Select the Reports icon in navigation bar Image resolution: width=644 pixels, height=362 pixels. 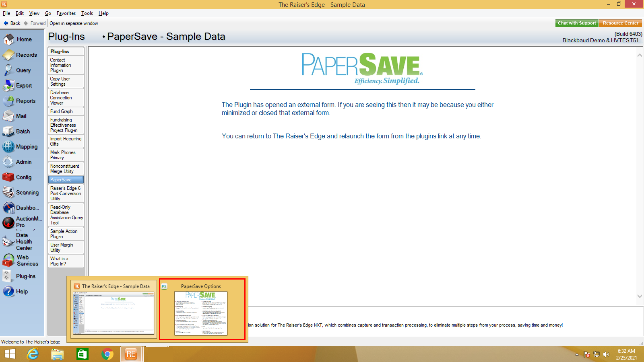(x=8, y=101)
